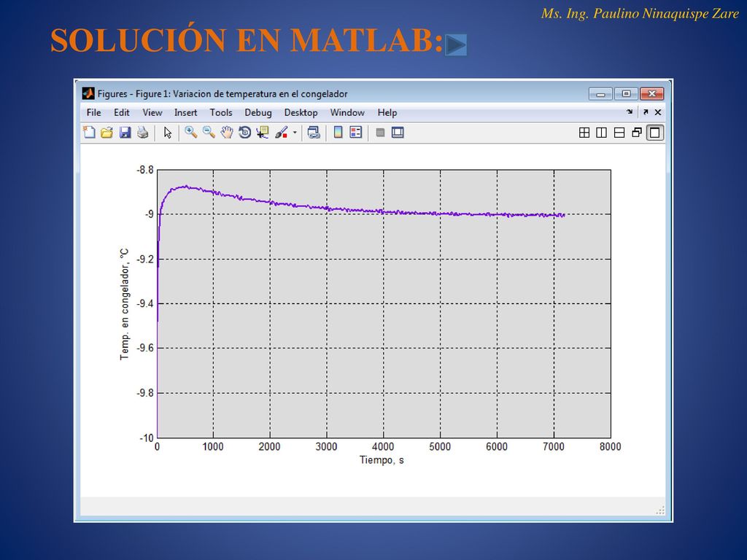Maximize the figure within the panel icon
Image resolution: width=747 pixels, height=560 pixels.
pos(655,133)
